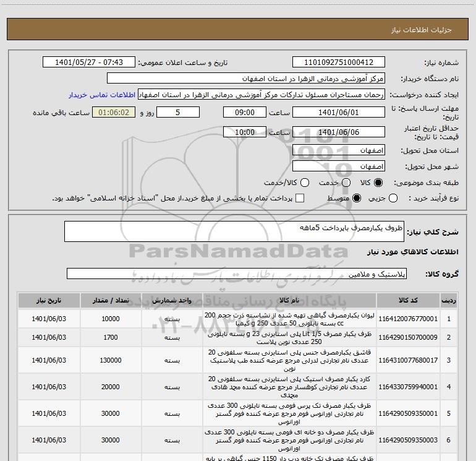Click the request creator name field
The height and width of the screenshot is (461, 476).
(x=261, y=95)
